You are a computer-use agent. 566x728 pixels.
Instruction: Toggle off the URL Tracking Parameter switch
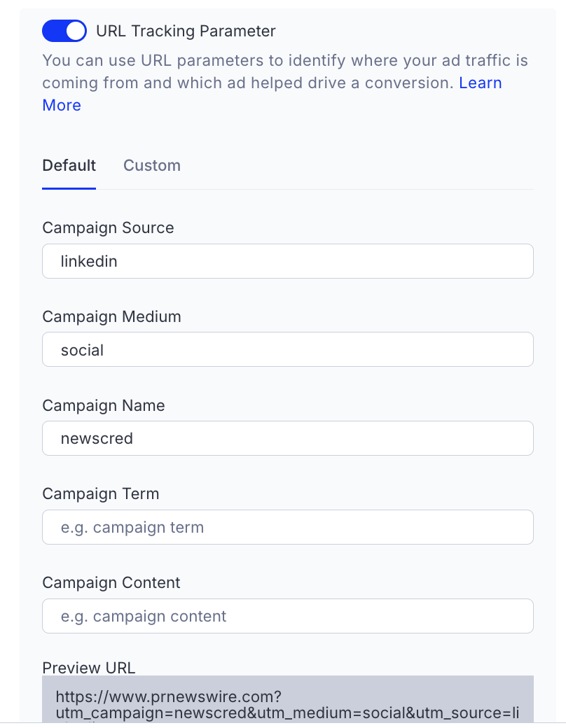pyautogui.click(x=64, y=31)
